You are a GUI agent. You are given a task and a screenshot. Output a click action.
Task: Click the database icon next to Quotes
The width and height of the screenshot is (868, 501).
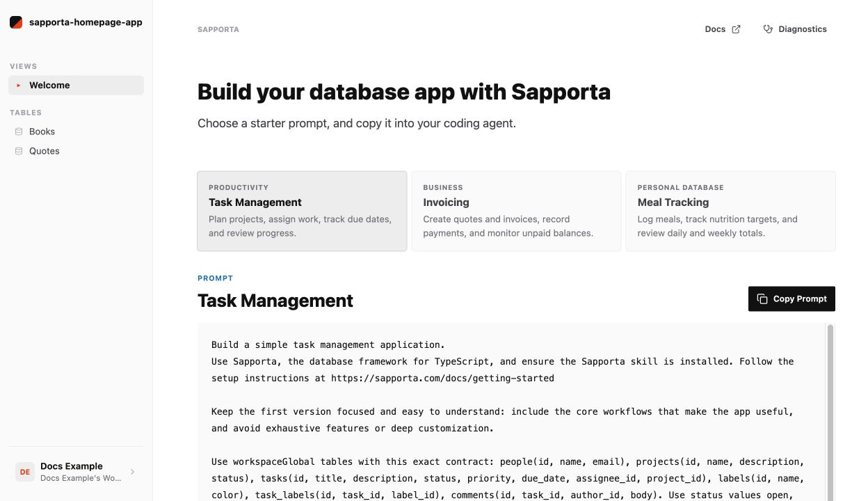[x=19, y=151]
